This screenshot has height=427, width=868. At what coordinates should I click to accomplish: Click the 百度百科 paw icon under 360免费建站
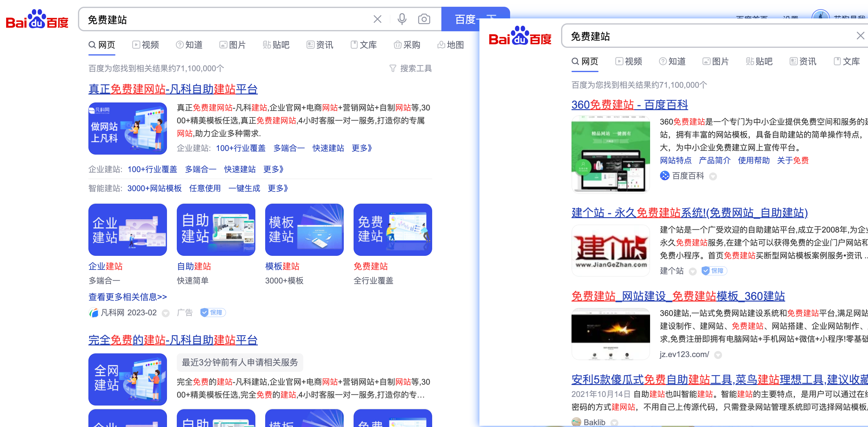tap(665, 176)
